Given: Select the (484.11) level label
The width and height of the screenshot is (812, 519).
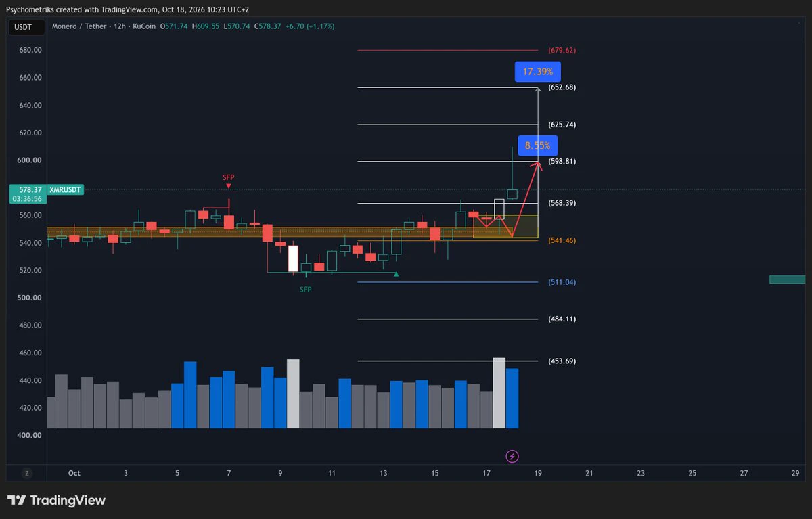Looking at the screenshot, I should [x=562, y=319].
